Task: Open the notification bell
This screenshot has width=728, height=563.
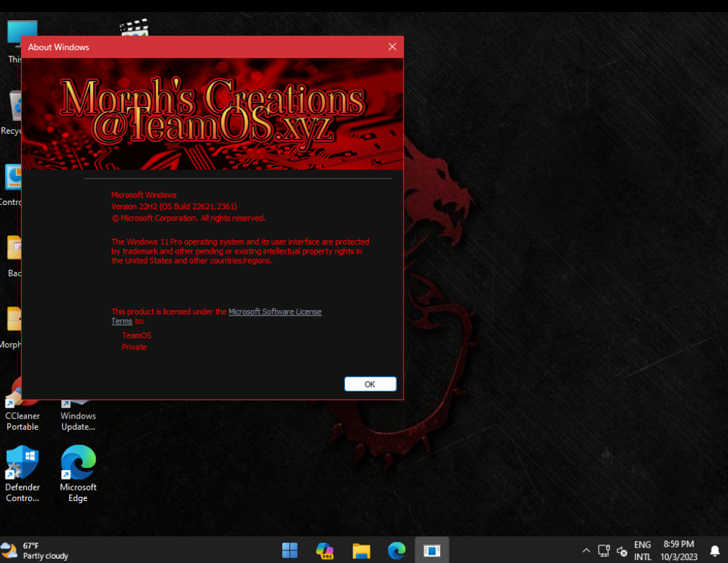Action: (715, 550)
